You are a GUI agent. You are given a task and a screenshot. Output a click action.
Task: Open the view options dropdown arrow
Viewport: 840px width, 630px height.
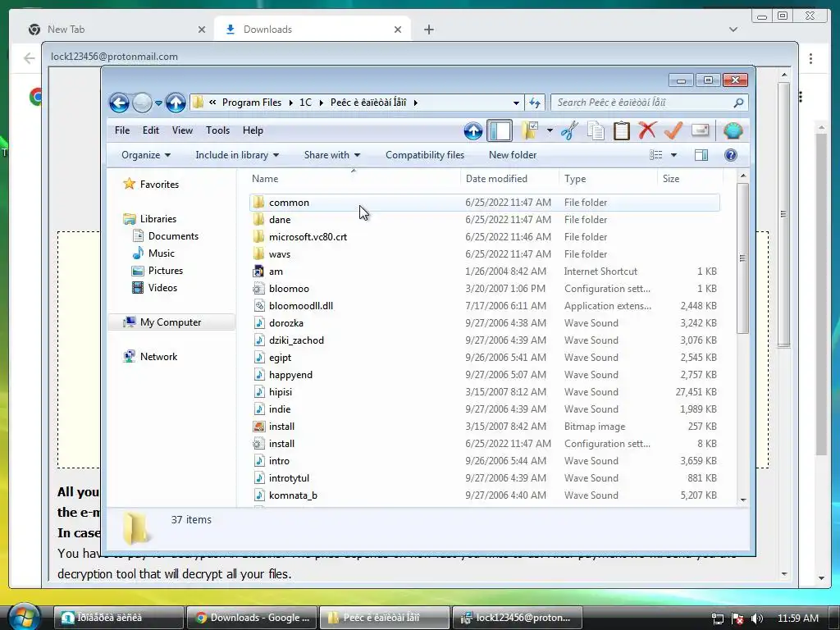[674, 155]
